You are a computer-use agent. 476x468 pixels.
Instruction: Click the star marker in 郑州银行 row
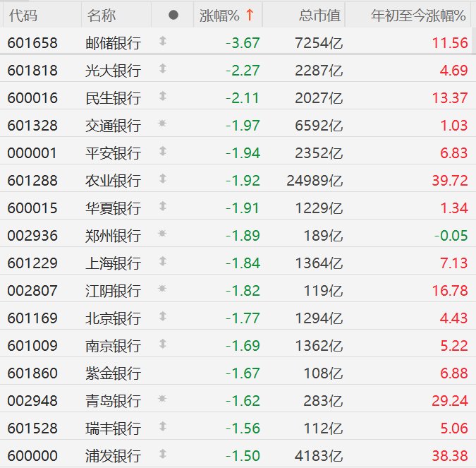[162, 234]
